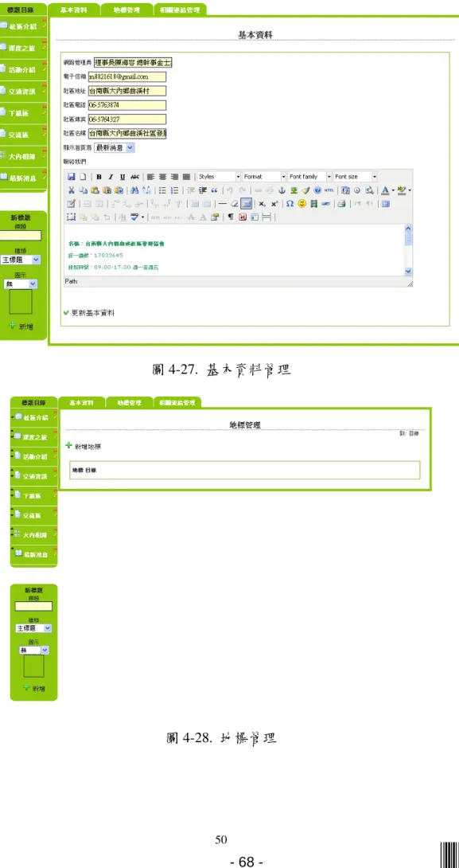Select the 地標管理 tab in Figure 4-28
The width and height of the screenshot is (459, 868).
click(130, 402)
